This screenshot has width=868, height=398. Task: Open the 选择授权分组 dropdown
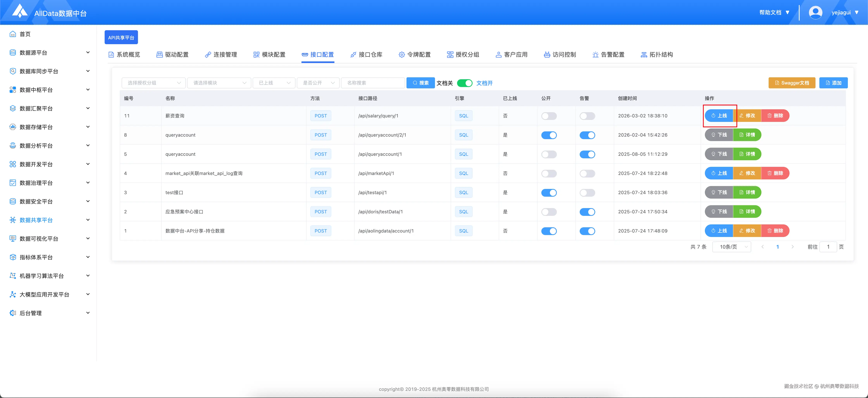coord(154,83)
